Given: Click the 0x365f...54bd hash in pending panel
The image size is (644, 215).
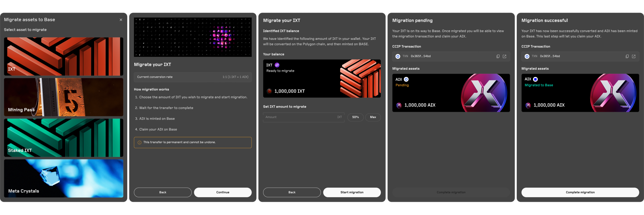Looking at the screenshot, I should (x=421, y=56).
